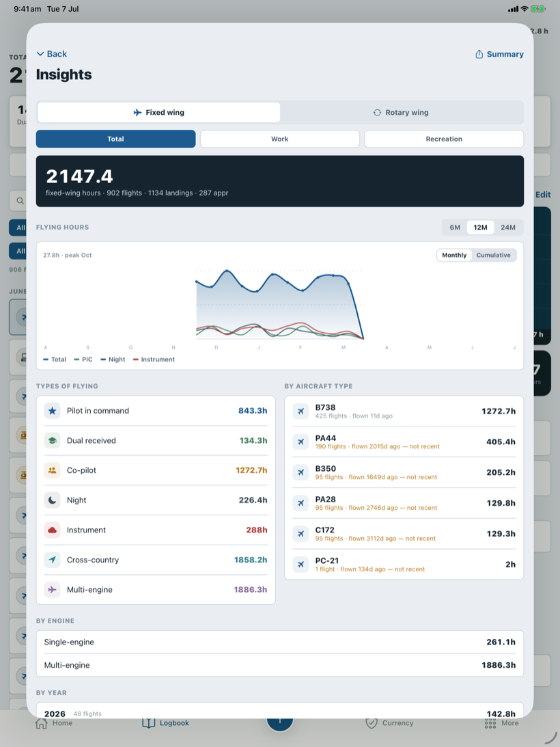Tap the 288h Instrument value

click(257, 530)
